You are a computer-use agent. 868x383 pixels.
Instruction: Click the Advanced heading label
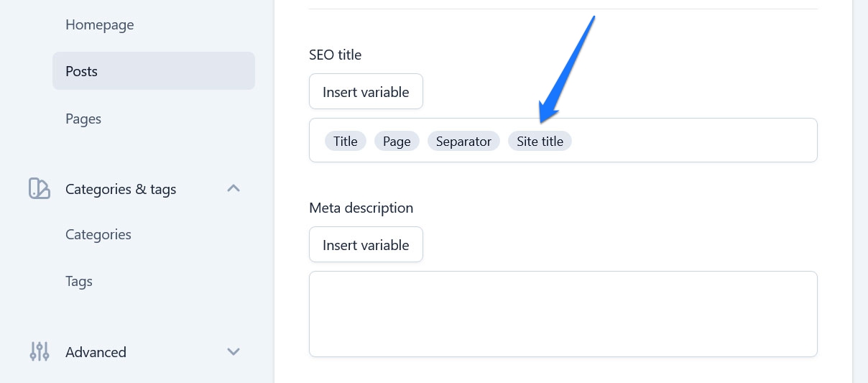pyautogui.click(x=96, y=353)
